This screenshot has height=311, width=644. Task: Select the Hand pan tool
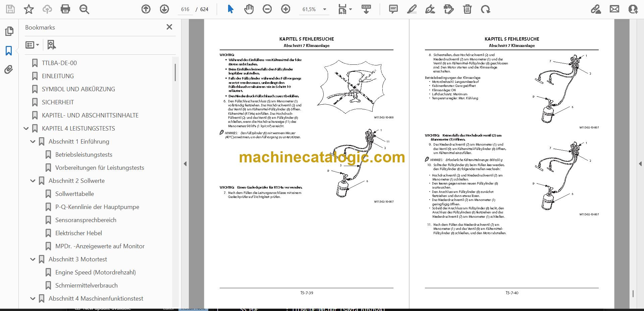(249, 9)
